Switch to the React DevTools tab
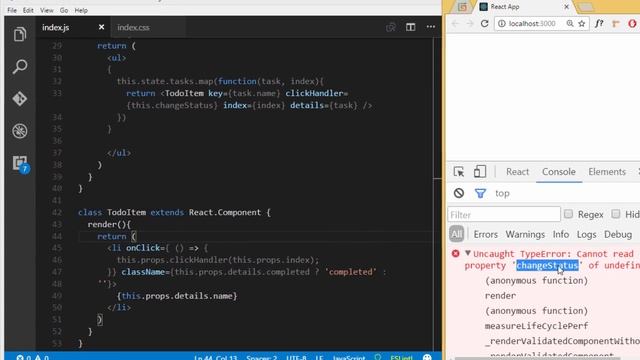 point(518,172)
